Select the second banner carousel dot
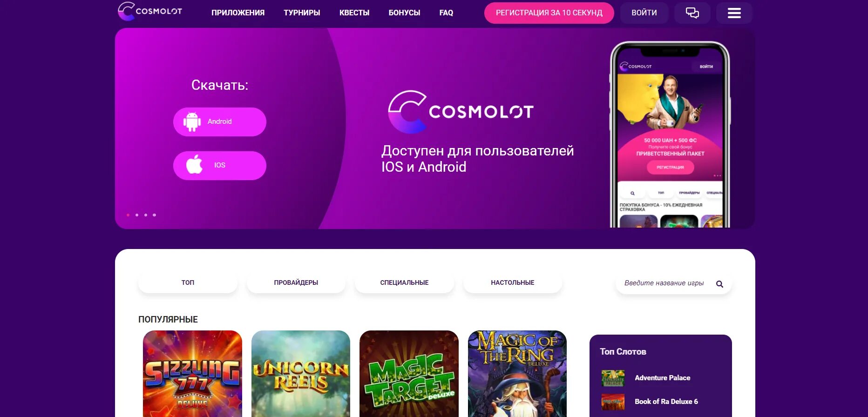This screenshot has width=868, height=417. tap(137, 215)
